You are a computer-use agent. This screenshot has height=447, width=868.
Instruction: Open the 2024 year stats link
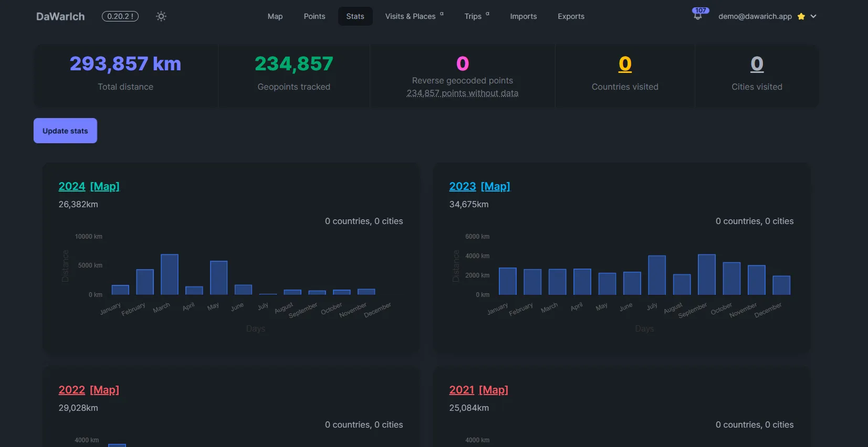[x=72, y=186]
